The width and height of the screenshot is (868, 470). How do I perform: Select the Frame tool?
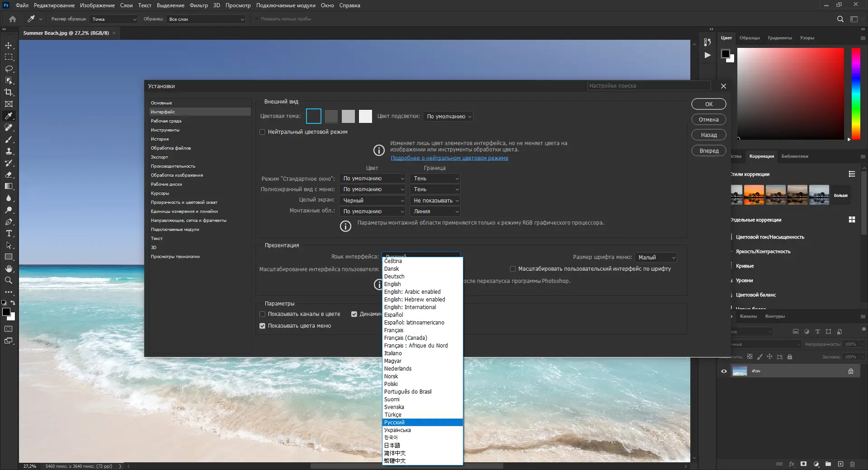[x=9, y=104]
